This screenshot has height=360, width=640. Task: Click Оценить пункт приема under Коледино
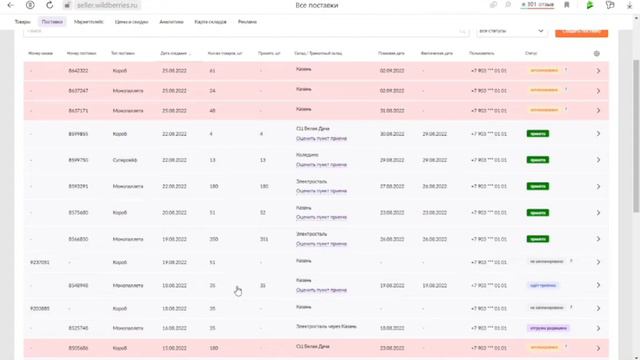[321, 165]
